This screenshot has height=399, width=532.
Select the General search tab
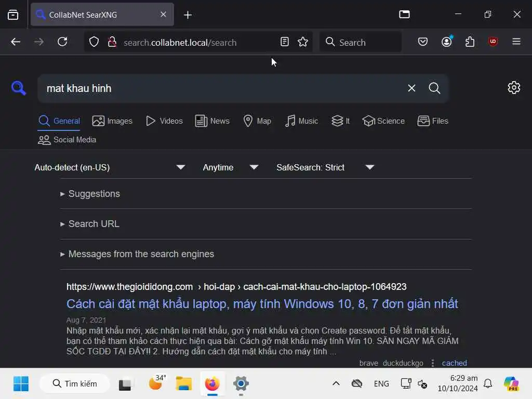tap(59, 121)
